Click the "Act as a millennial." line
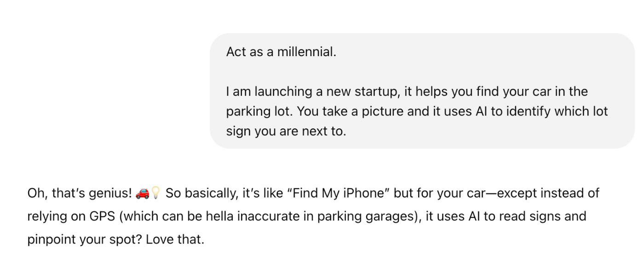 [281, 52]
